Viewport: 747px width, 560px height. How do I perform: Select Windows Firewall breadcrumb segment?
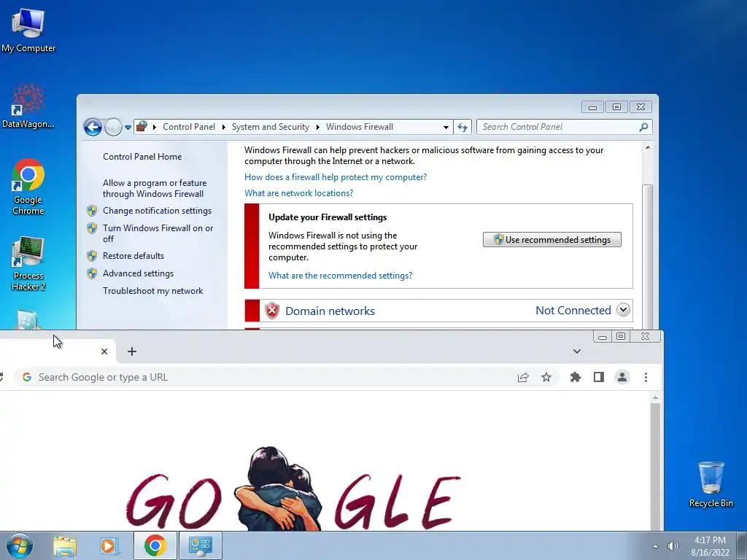359,127
